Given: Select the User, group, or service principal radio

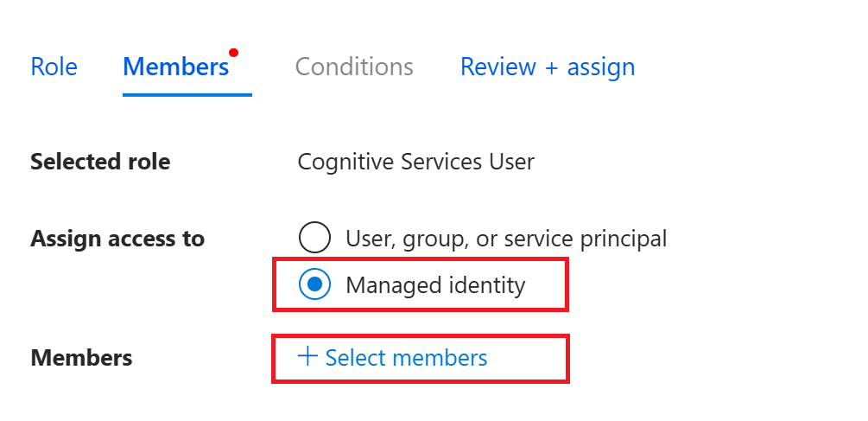Looking at the screenshot, I should pyautogui.click(x=314, y=238).
